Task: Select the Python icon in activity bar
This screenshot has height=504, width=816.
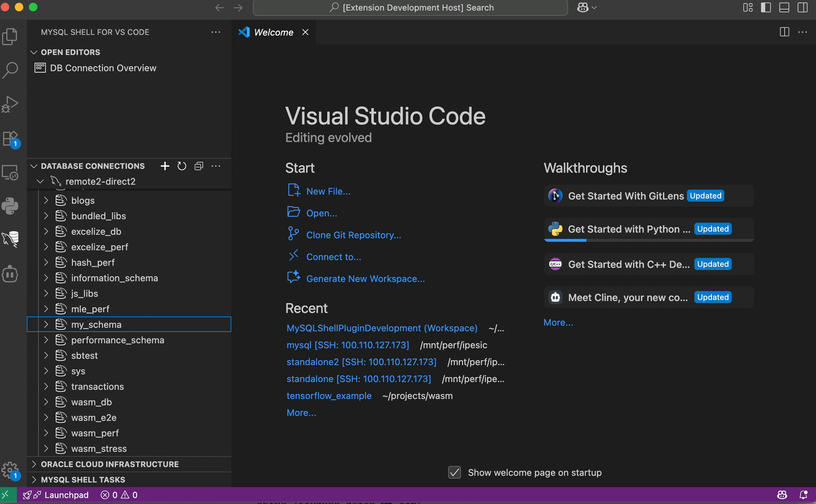Action: click(x=11, y=206)
